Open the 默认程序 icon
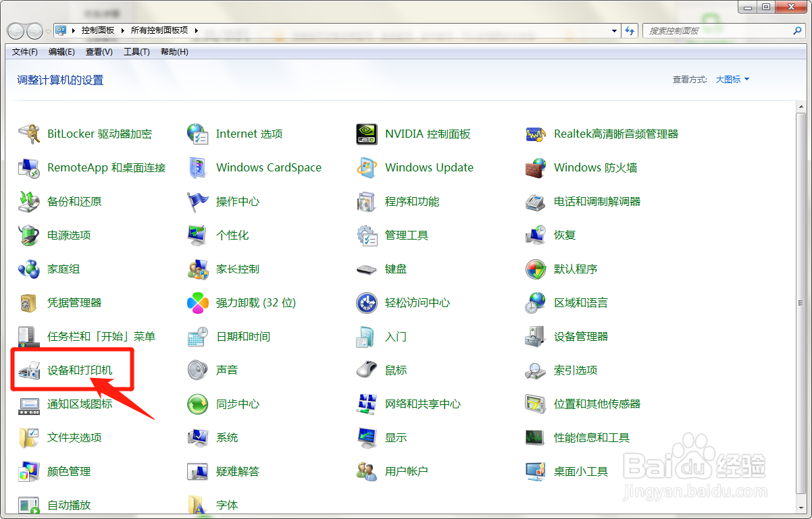The height and width of the screenshot is (519, 812). point(536,269)
